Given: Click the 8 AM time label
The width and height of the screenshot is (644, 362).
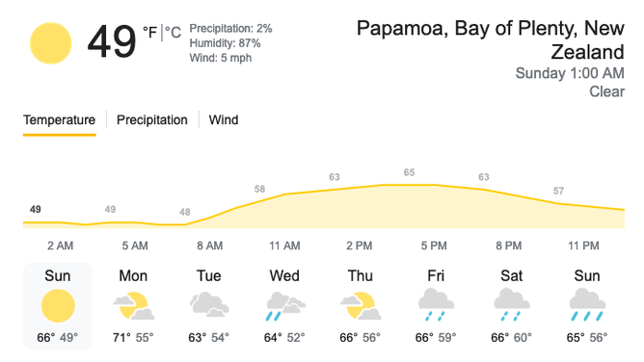Looking at the screenshot, I should [209, 246].
